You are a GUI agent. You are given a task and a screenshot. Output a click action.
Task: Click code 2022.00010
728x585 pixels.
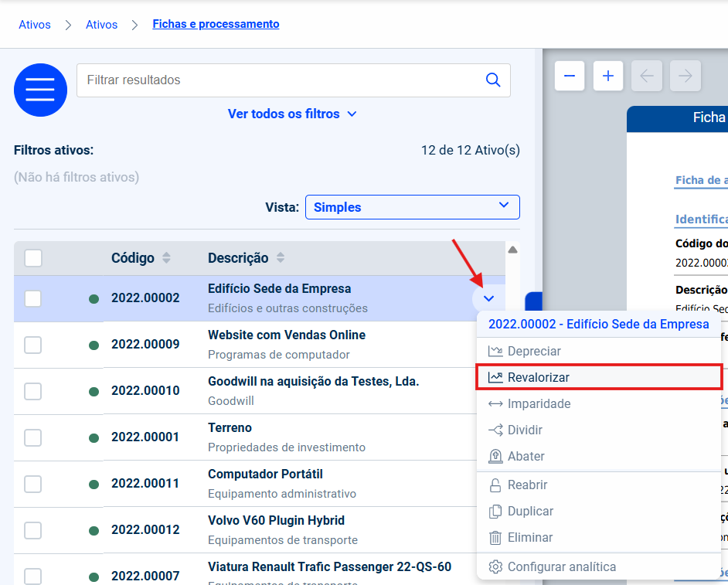tap(145, 390)
